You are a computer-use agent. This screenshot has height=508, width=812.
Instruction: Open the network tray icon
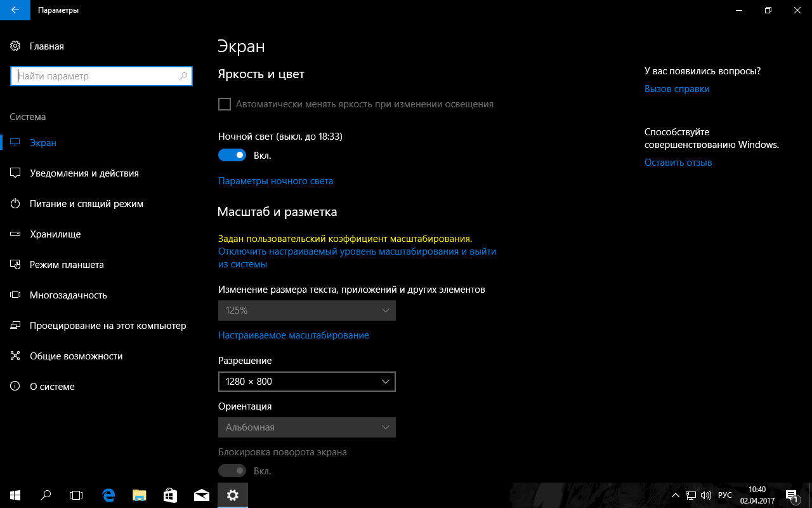(x=691, y=495)
